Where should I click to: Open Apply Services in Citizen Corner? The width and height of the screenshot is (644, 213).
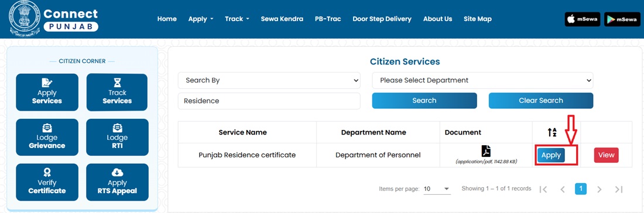tap(47, 92)
